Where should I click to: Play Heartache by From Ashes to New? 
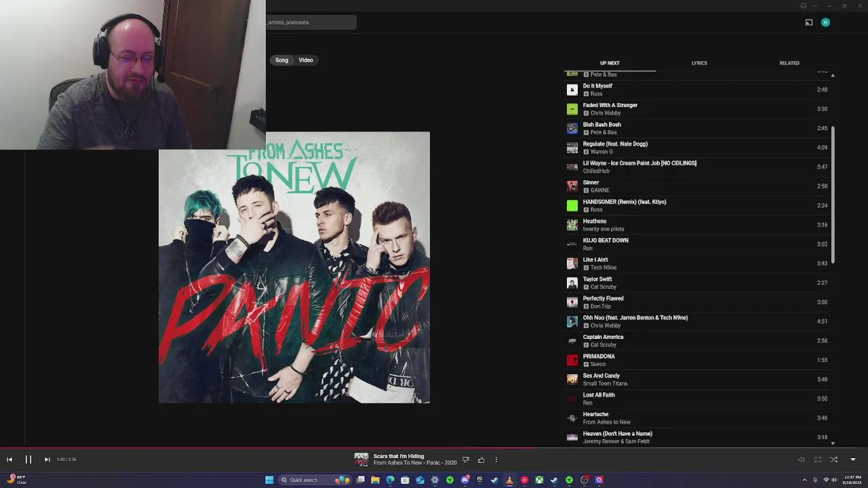(x=697, y=418)
